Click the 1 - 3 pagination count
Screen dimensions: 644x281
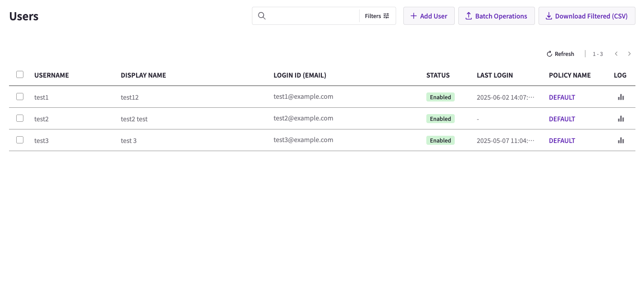pyautogui.click(x=598, y=54)
